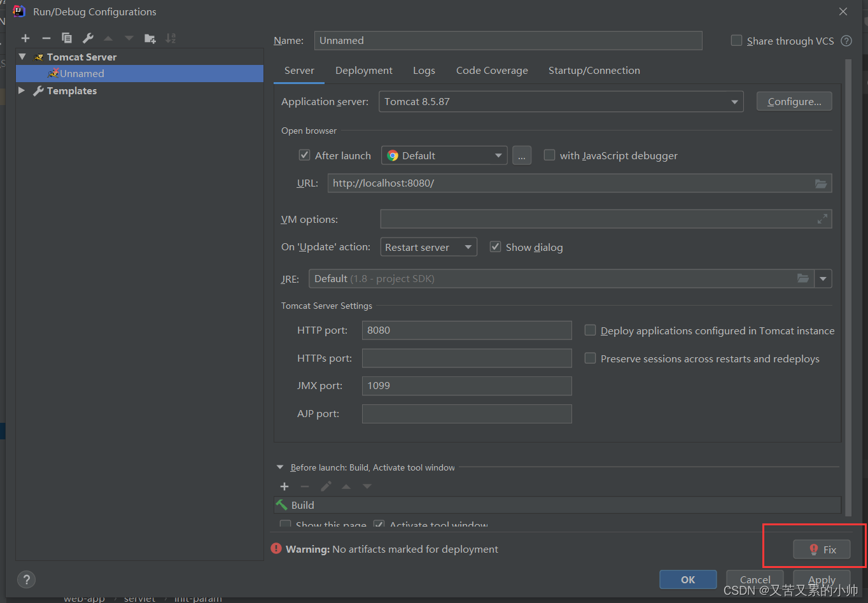Copy the selected configuration
Viewport: 868px width, 603px height.
(x=67, y=38)
